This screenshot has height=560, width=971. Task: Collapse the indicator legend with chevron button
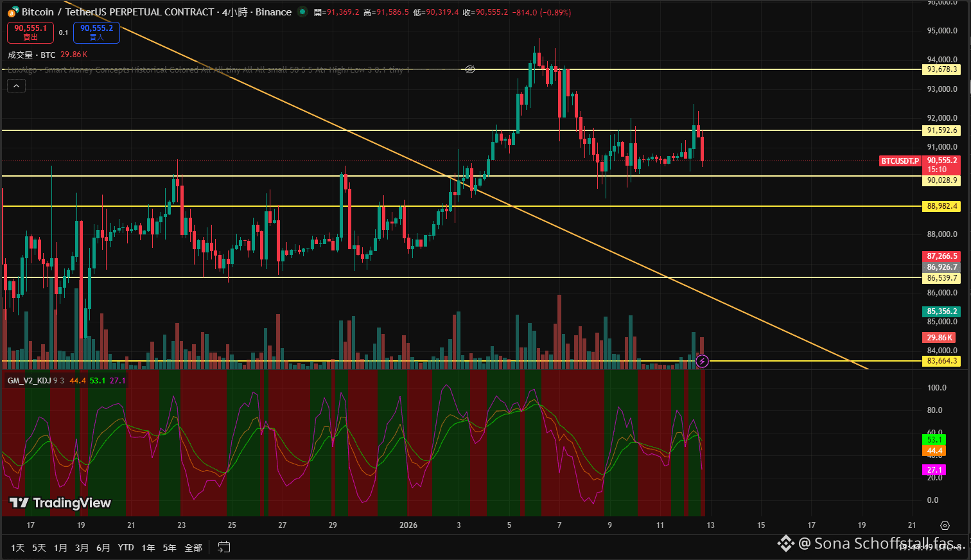click(16, 85)
